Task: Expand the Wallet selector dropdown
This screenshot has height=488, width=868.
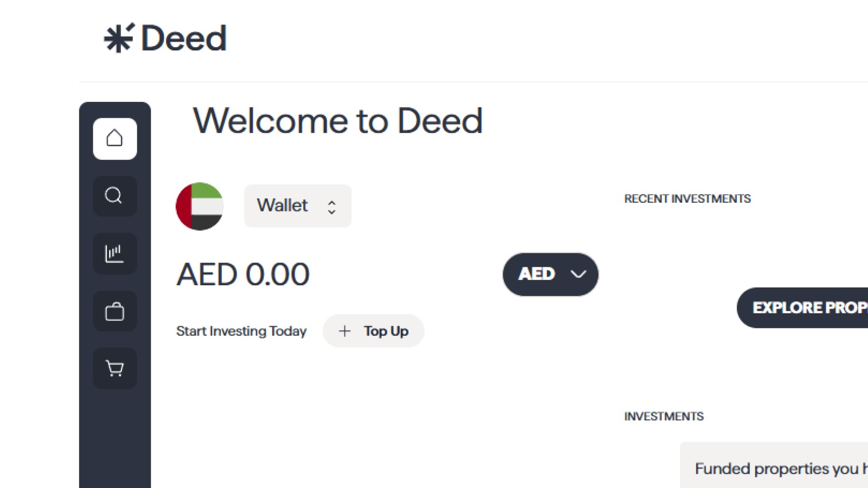Action: 297,206
